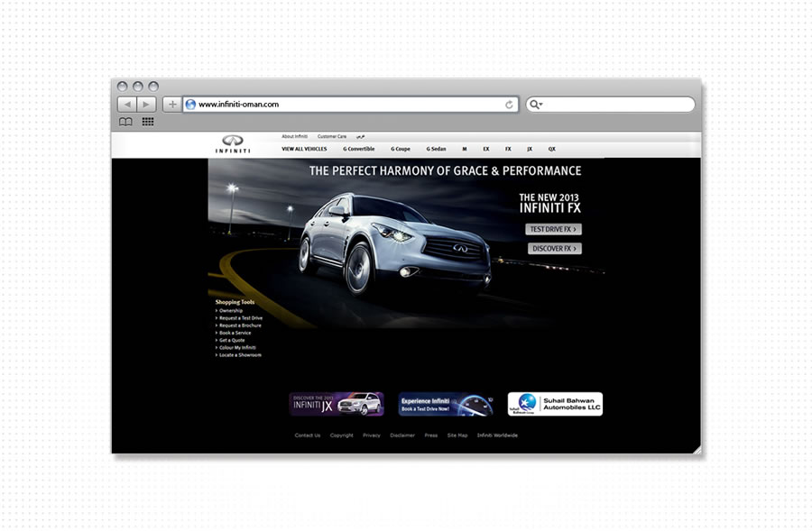Click the Experience Infiniti test drive banner
The height and width of the screenshot is (531, 812).
point(446,404)
